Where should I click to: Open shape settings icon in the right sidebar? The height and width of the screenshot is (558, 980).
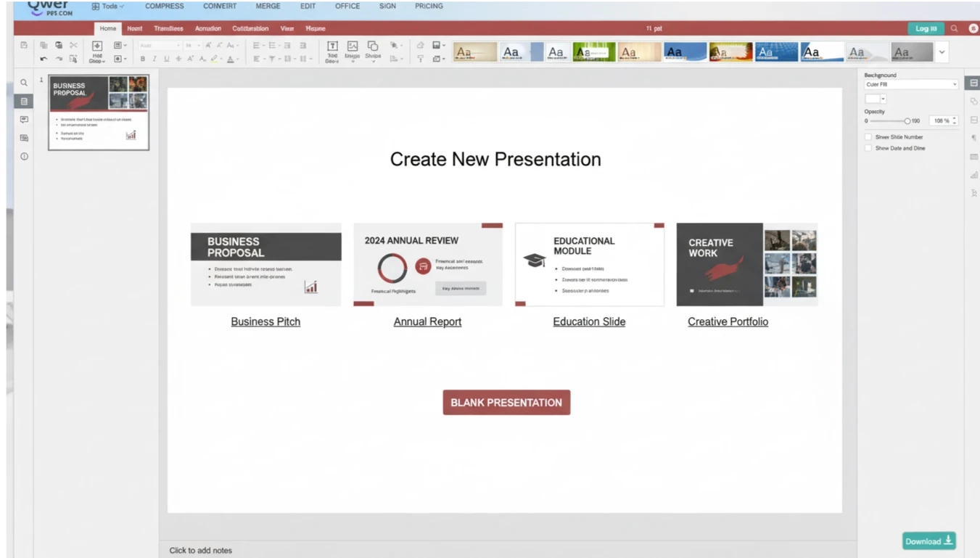tap(973, 102)
